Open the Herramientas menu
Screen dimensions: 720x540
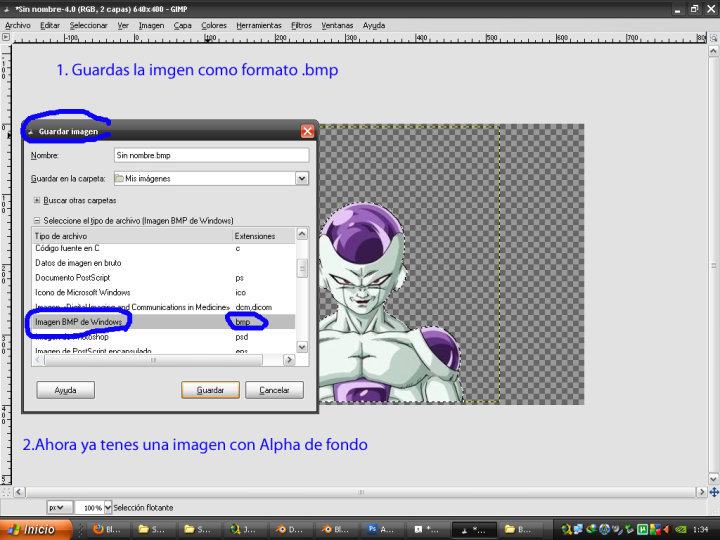click(259, 25)
